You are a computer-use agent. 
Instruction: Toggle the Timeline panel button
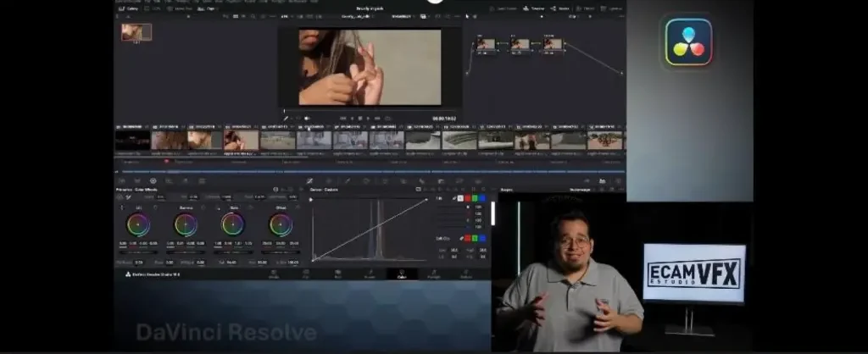(532, 8)
